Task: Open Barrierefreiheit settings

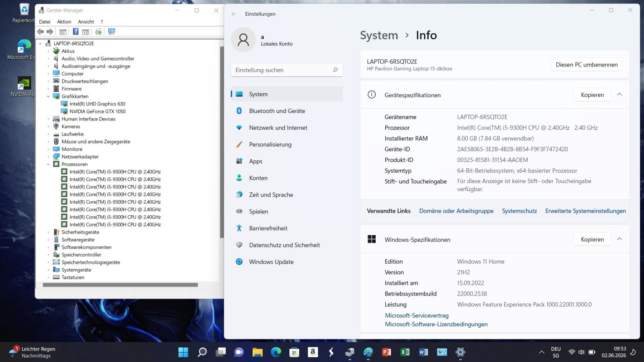Action: click(287, 228)
